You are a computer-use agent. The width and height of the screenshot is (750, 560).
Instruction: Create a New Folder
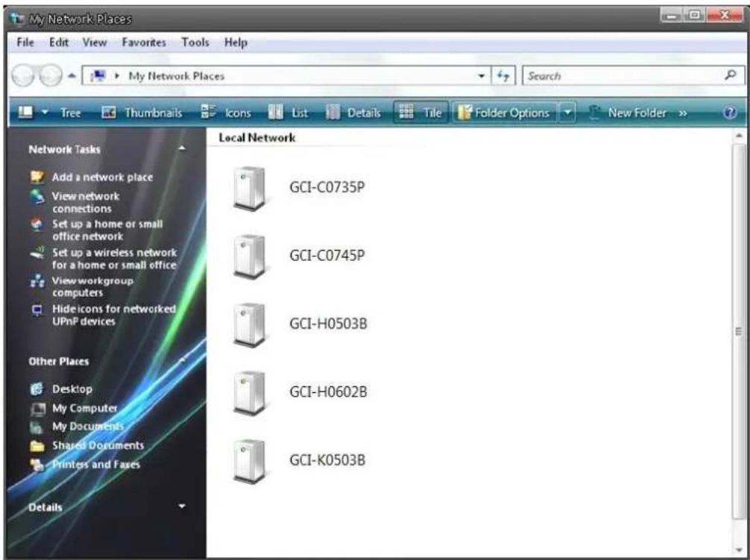626,113
